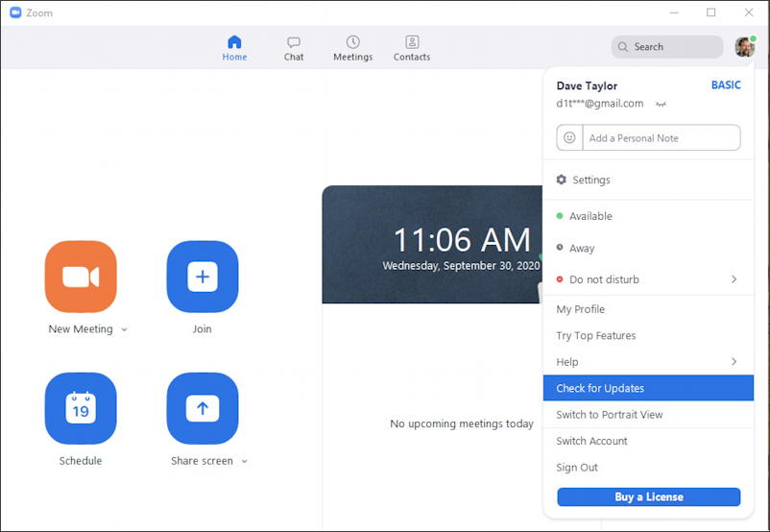The image size is (770, 532).
Task: Expand the Share screen dropdown arrow
Action: pos(245,461)
